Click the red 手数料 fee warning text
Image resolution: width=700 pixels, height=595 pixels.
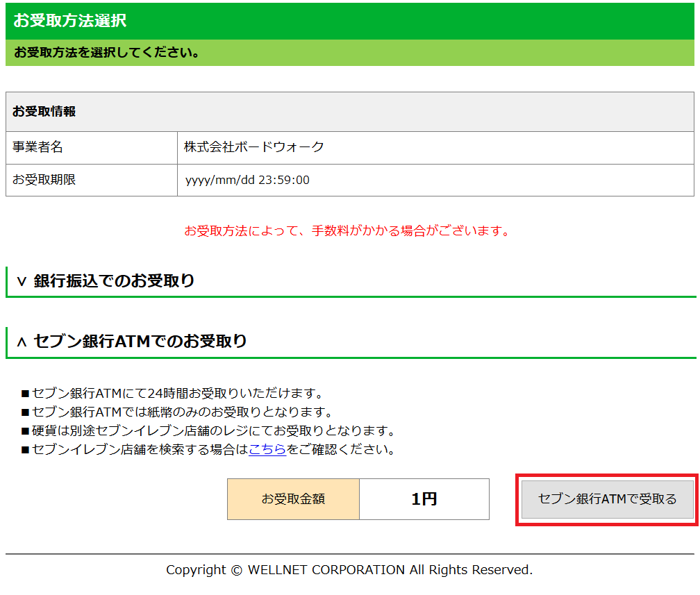click(347, 231)
